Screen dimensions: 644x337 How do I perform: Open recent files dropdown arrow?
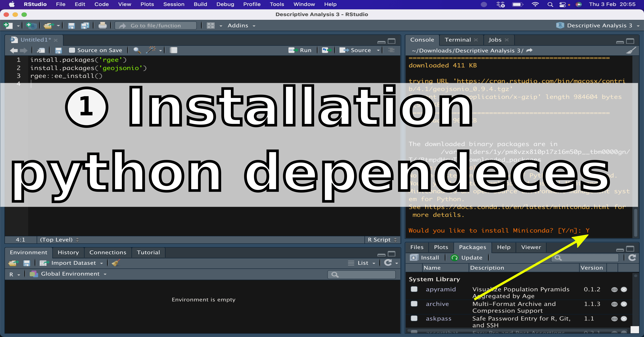tap(58, 26)
